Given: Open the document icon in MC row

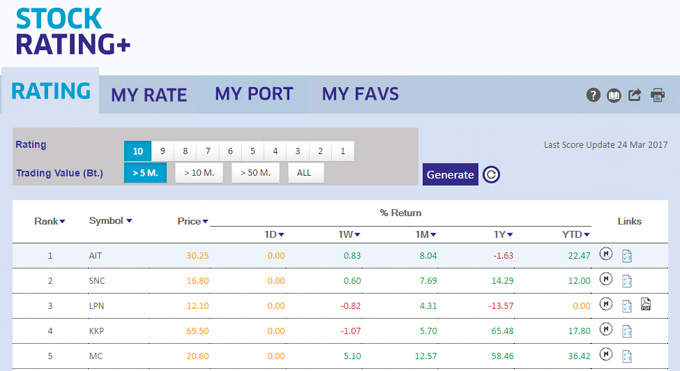Looking at the screenshot, I should [x=627, y=356].
